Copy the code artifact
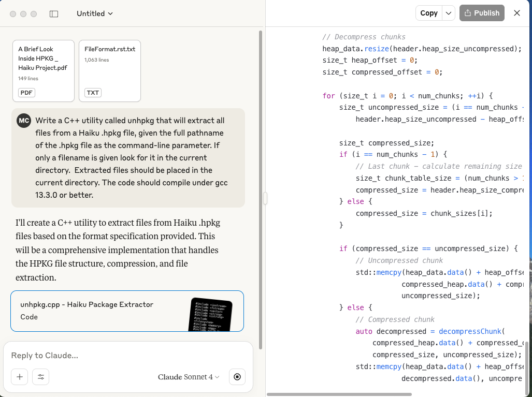532x397 pixels. pyautogui.click(x=429, y=13)
